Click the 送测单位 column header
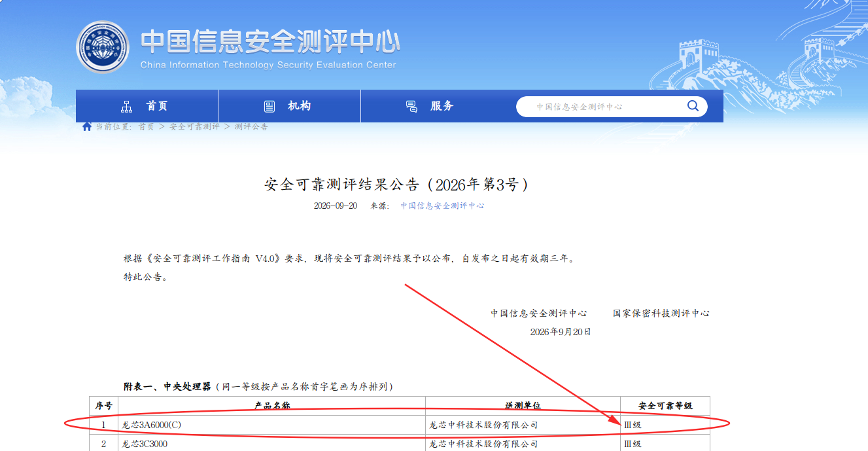868x451 pixels. [523, 406]
